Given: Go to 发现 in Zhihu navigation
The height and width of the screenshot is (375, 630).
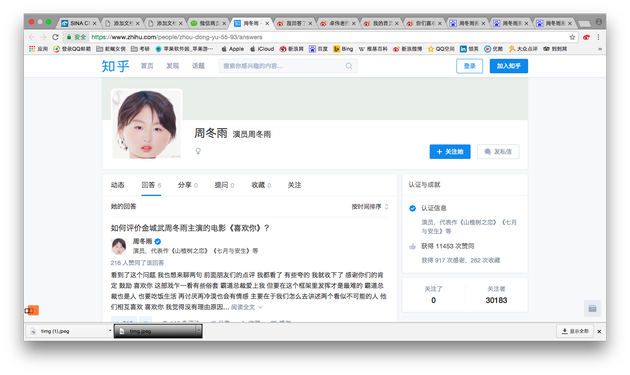Looking at the screenshot, I should (x=172, y=66).
